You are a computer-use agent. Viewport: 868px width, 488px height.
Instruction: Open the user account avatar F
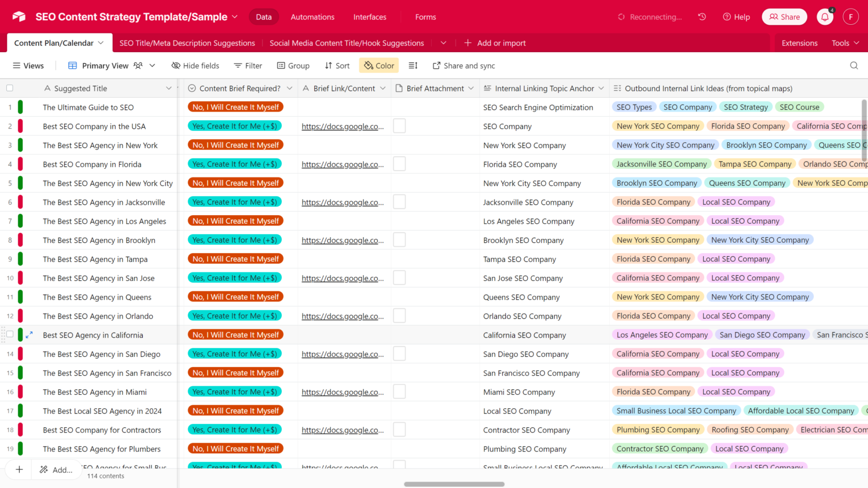tap(850, 17)
